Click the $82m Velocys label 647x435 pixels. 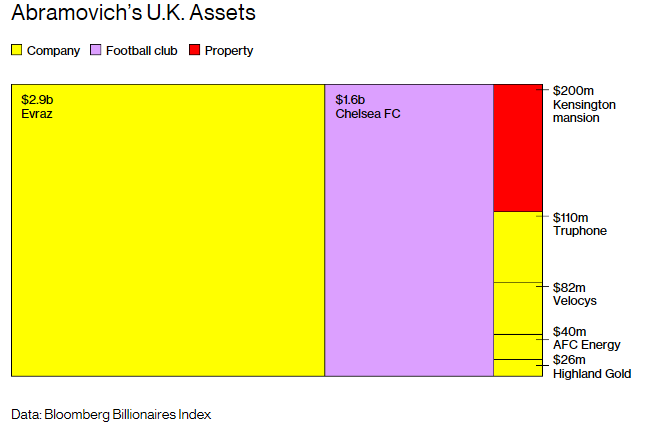576,294
